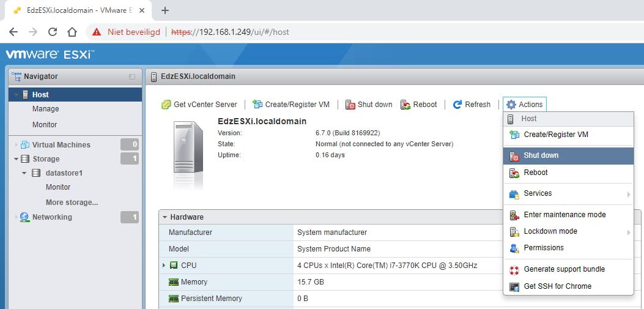Click the Uptime value 0.16 days
This screenshot has width=644, height=309.
click(x=330, y=155)
